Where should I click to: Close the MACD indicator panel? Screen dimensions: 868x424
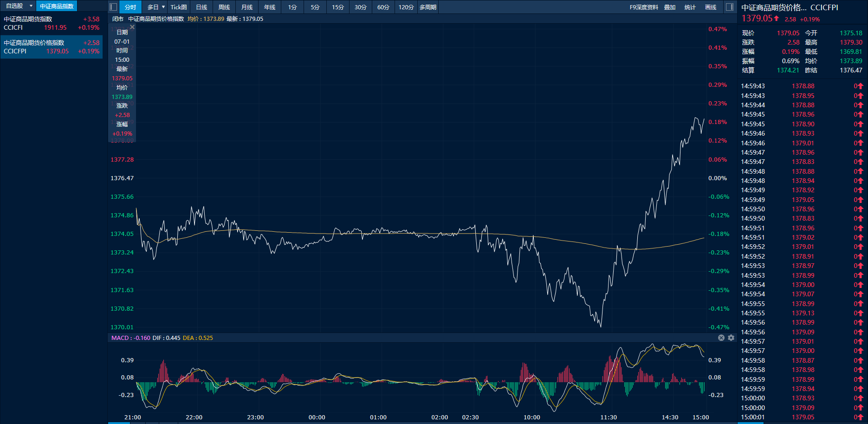pyautogui.click(x=721, y=338)
